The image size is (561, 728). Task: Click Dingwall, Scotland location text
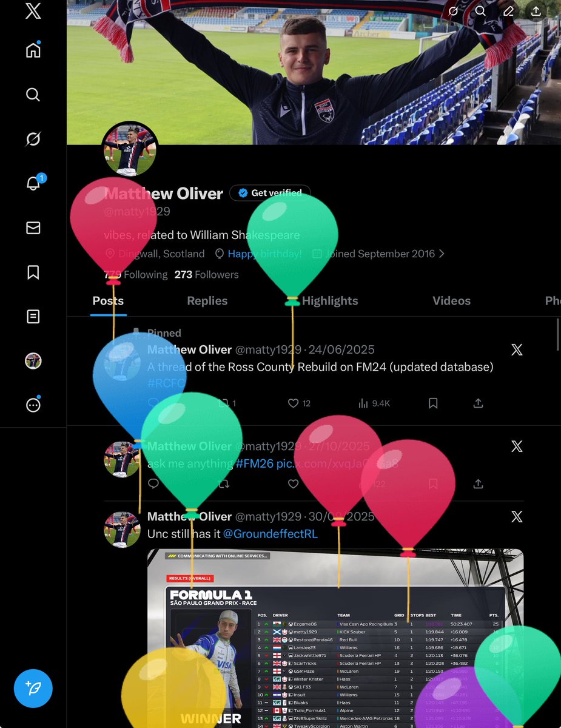(161, 254)
